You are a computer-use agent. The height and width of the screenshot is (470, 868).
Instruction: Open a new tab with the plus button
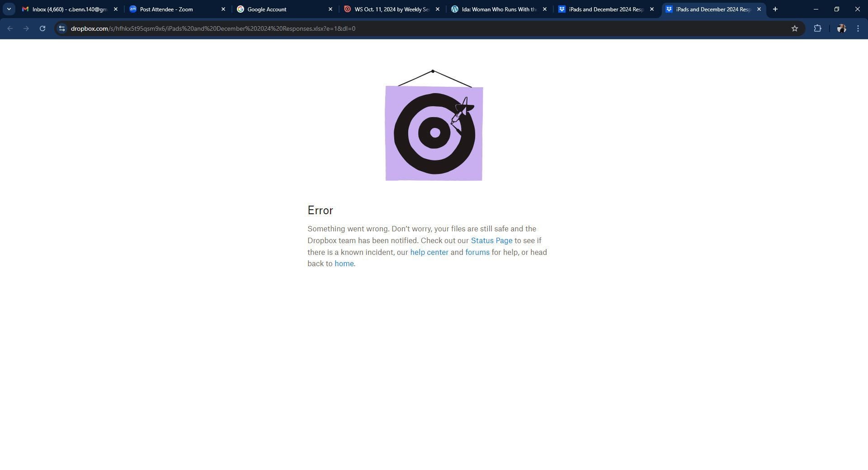pyautogui.click(x=775, y=9)
